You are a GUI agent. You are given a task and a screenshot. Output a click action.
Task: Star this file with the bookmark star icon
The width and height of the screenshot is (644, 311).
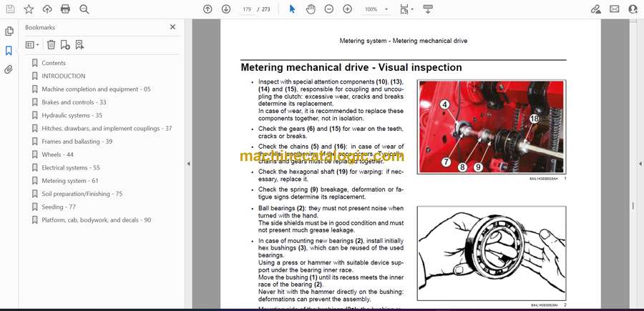[x=29, y=9]
